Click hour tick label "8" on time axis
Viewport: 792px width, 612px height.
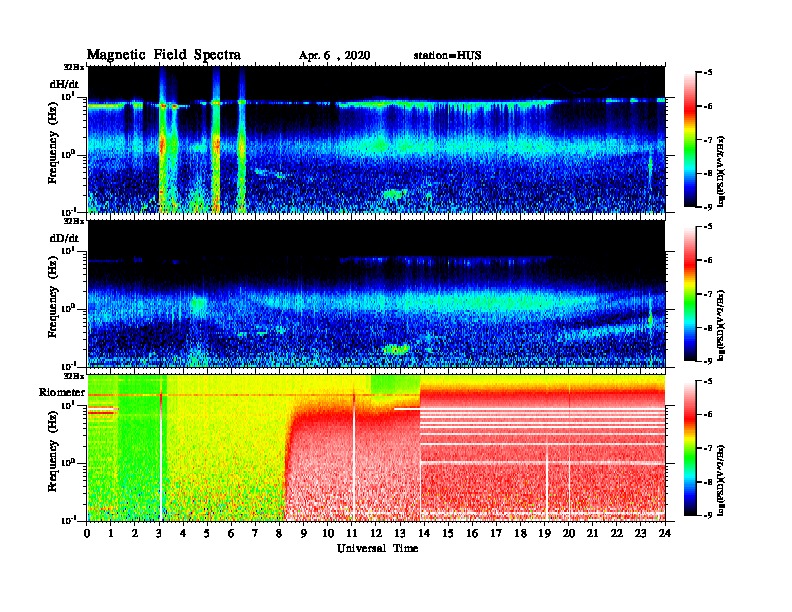pyautogui.click(x=279, y=533)
